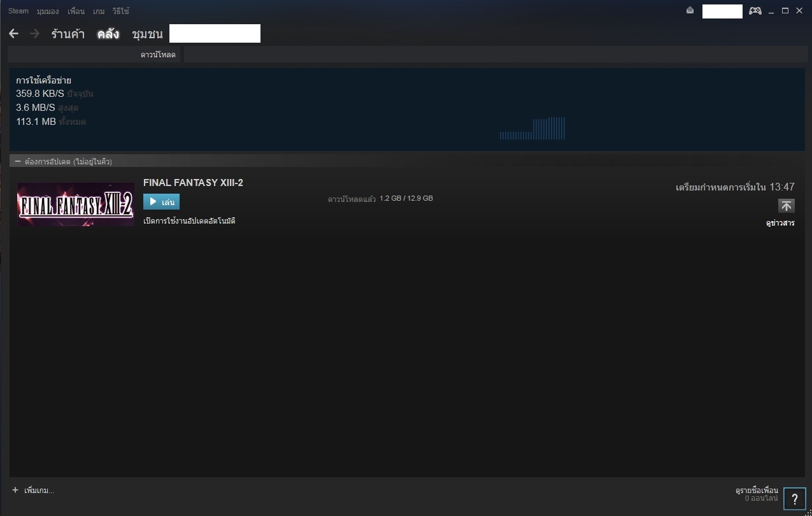Click Final Fantasy XIII-2 banner thumbnail

(76, 204)
